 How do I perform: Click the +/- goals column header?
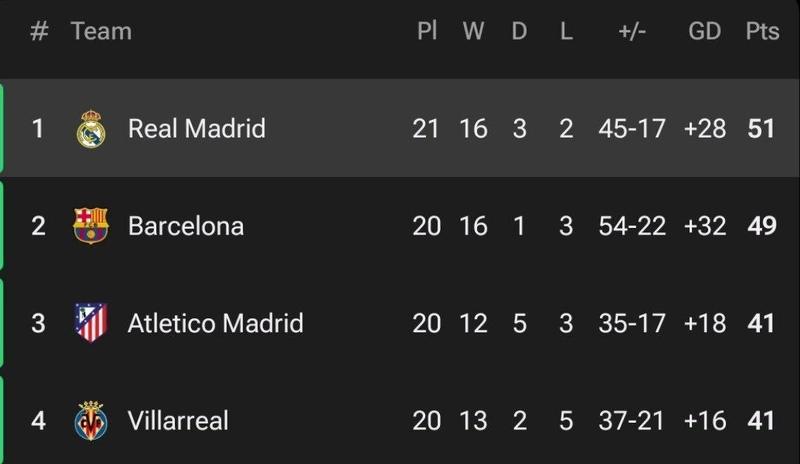(632, 32)
